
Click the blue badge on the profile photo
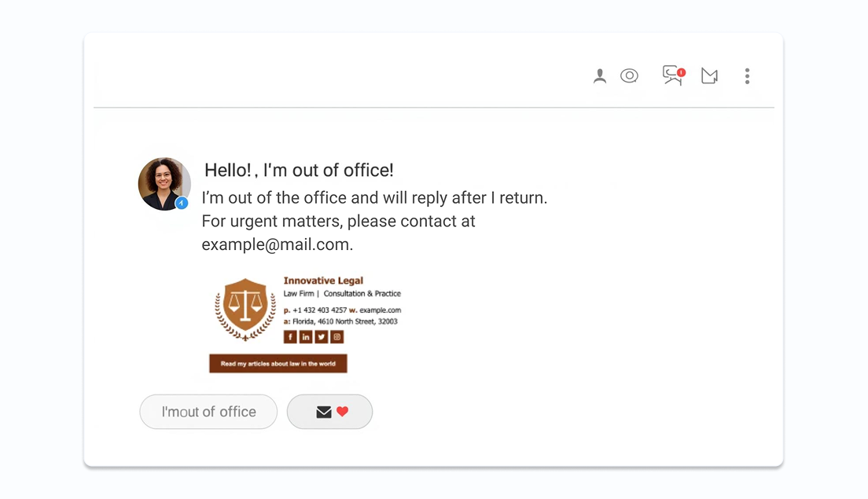tap(182, 202)
